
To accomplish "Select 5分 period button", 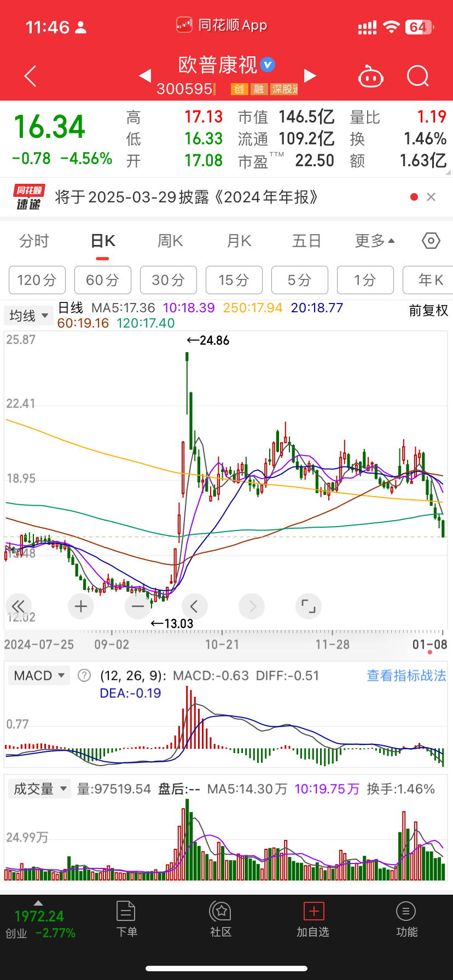I will click(x=300, y=280).
